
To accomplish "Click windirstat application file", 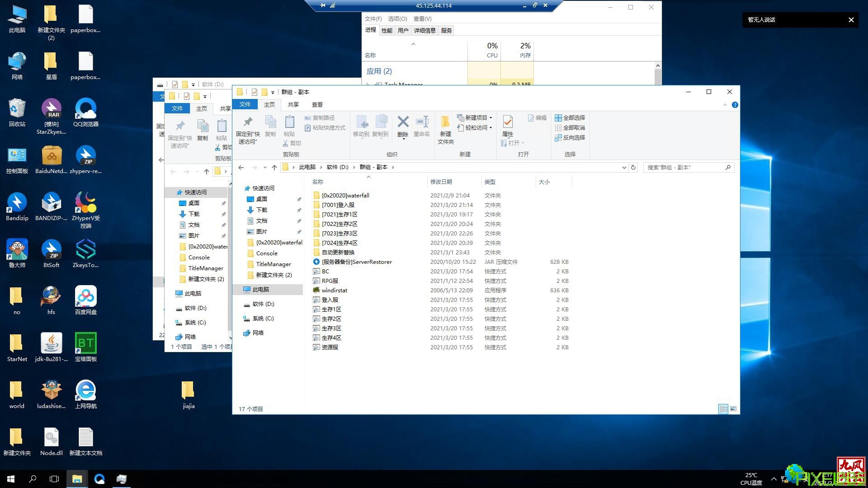I will 335,291.
